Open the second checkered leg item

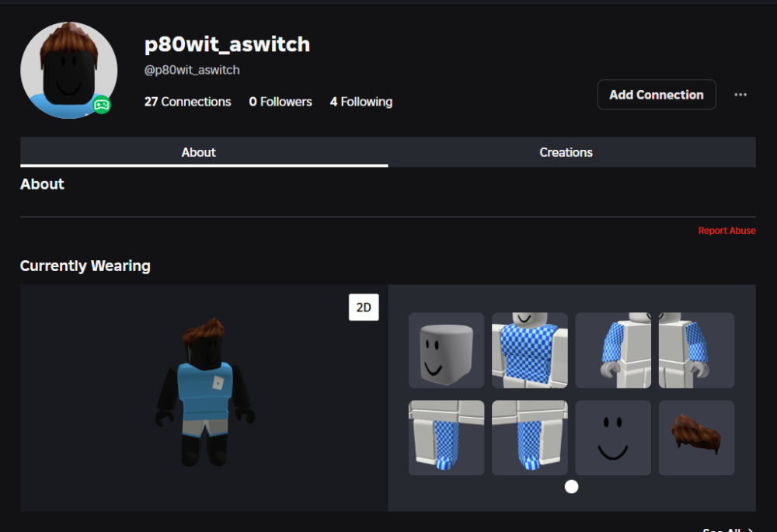coord(530,438)
